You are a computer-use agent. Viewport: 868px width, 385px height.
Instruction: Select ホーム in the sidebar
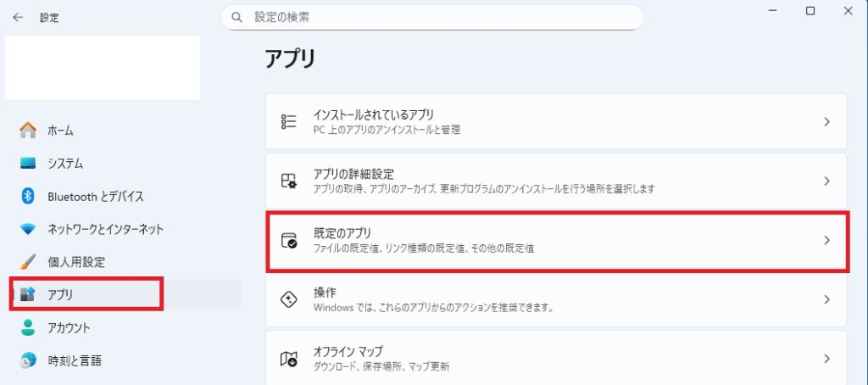(x=59, y=131)
